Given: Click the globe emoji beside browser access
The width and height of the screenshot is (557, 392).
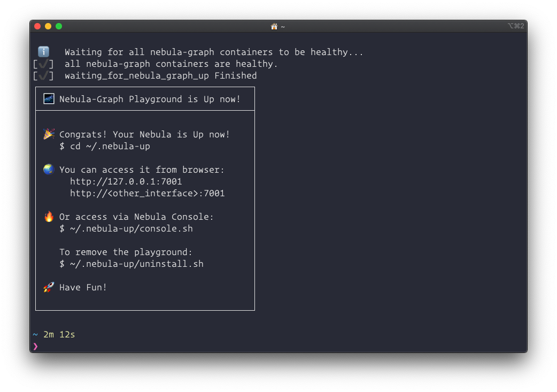Looking at the screenshot, I should [x=49, y=170].
